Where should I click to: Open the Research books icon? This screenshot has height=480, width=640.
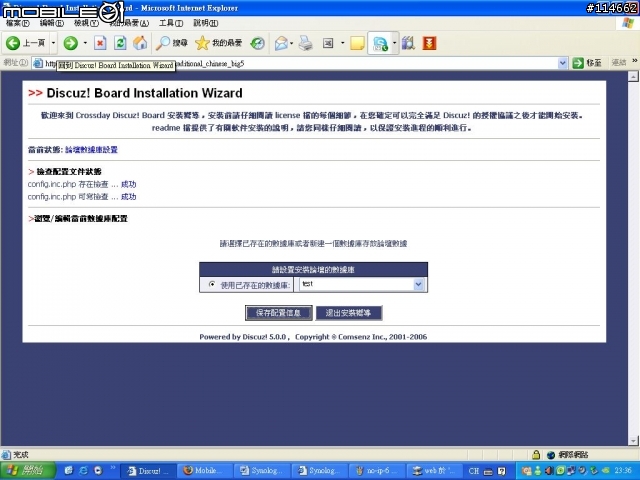[x=408, y=43]
